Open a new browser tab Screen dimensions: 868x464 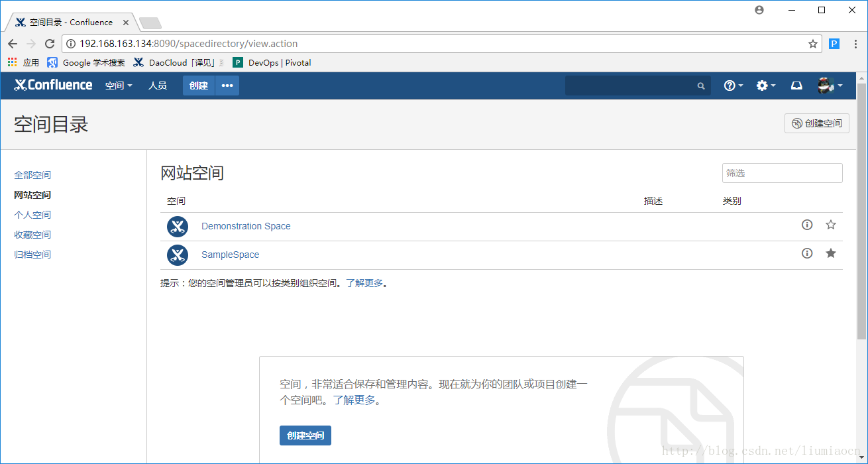(150, 23)
